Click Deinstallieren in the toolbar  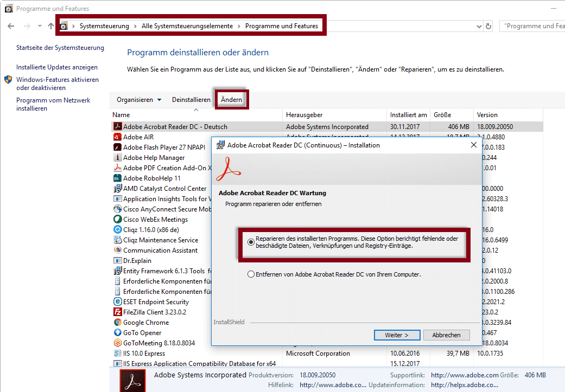pyautogui.click(x=191, y=100)
